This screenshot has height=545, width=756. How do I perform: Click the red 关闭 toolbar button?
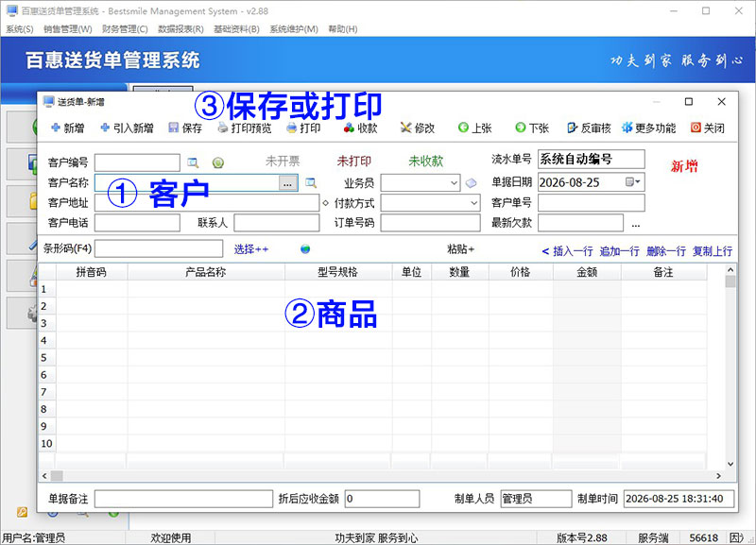tap(707, 128)
